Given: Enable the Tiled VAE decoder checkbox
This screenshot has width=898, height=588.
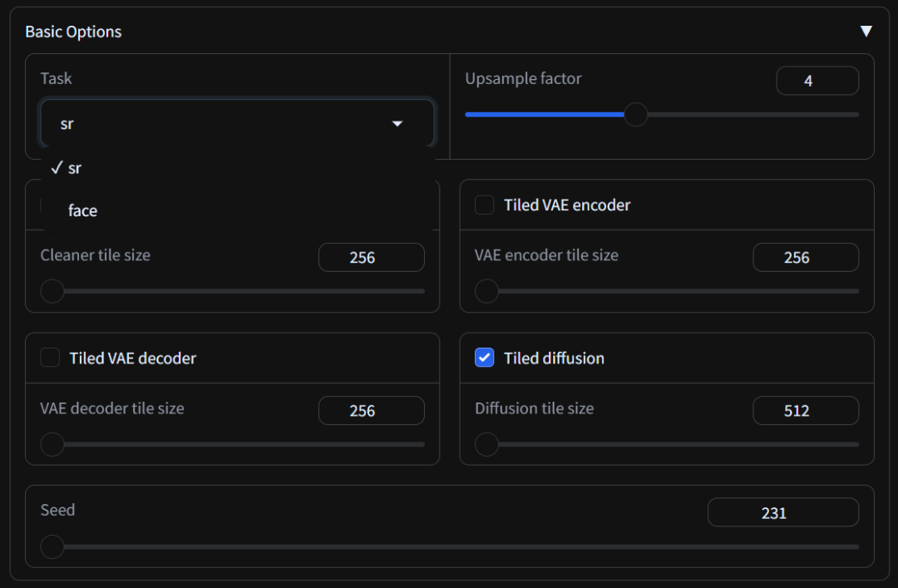Looking at the screenshot, I should click(x=51, y=358).
